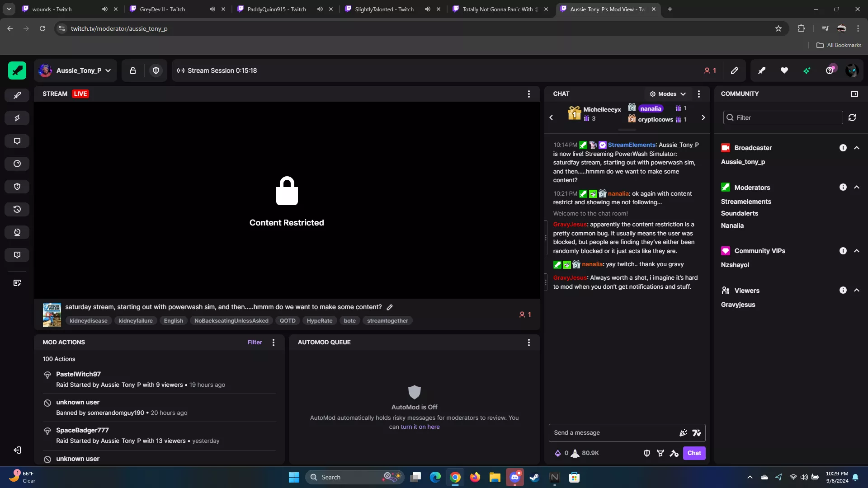Viewport: 868px width, 488px height.
Task: Open the bits celebration icon near message box
Action: [683, 433]
